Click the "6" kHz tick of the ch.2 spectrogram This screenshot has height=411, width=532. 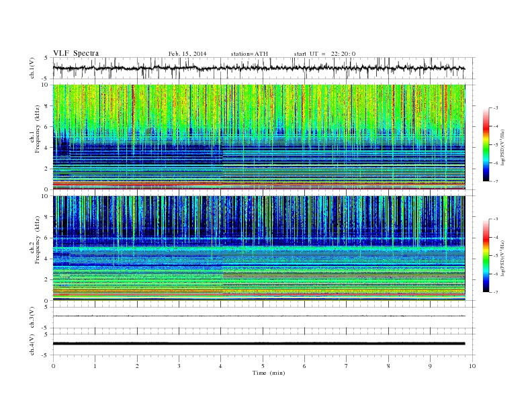tap(46, 238)
